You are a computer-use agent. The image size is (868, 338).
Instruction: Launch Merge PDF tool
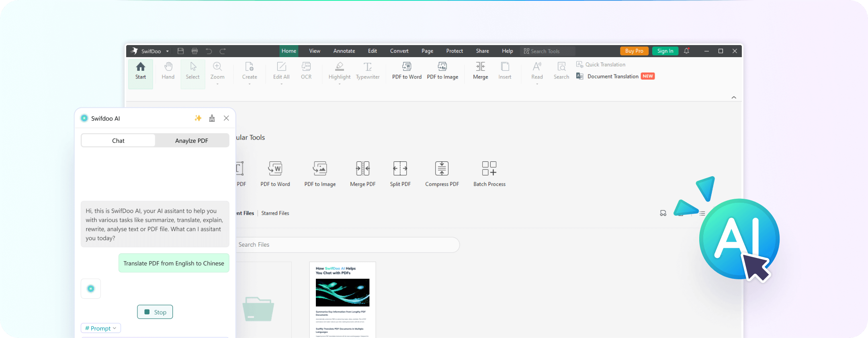[x=363, y=174]
